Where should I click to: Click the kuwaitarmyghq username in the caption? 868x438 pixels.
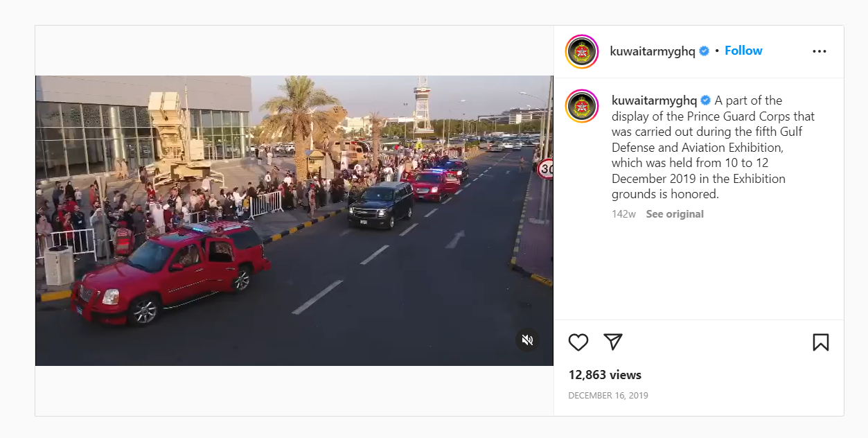pyautogui.click(x=654, y=100)
